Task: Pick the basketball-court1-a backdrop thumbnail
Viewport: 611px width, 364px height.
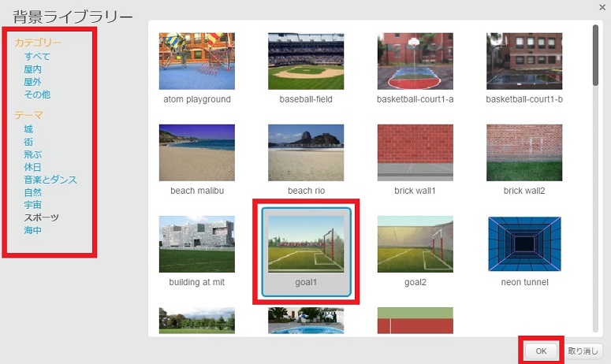Action: pyautogui.click(x=415, y=61)
